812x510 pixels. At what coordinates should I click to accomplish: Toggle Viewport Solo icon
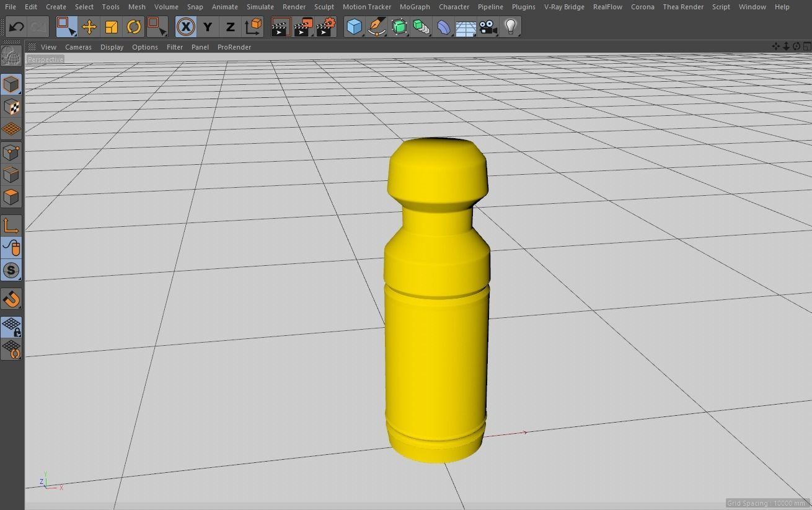[x=11, y=270]
